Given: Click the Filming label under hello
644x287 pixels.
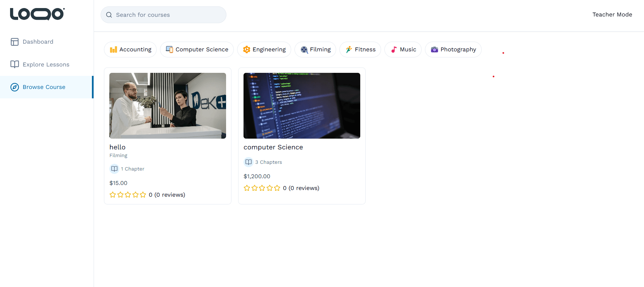Looking at the screenshot, I should tap(118, 155).
